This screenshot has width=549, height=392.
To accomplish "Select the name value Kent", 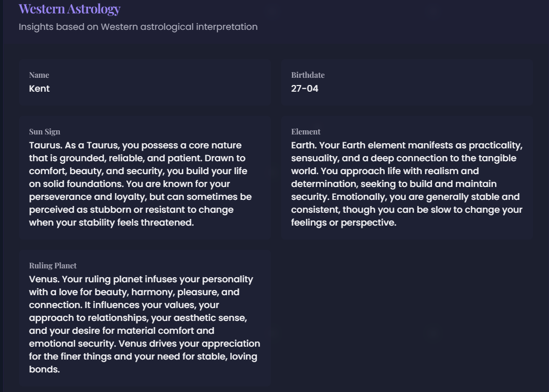I will click(x=39, y=89).
